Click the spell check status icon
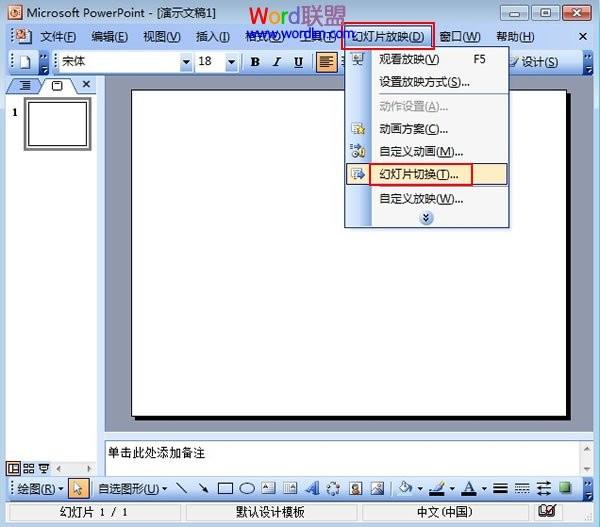Image resolution: width=600 pixels, height=527 pixels. (546, 511)
